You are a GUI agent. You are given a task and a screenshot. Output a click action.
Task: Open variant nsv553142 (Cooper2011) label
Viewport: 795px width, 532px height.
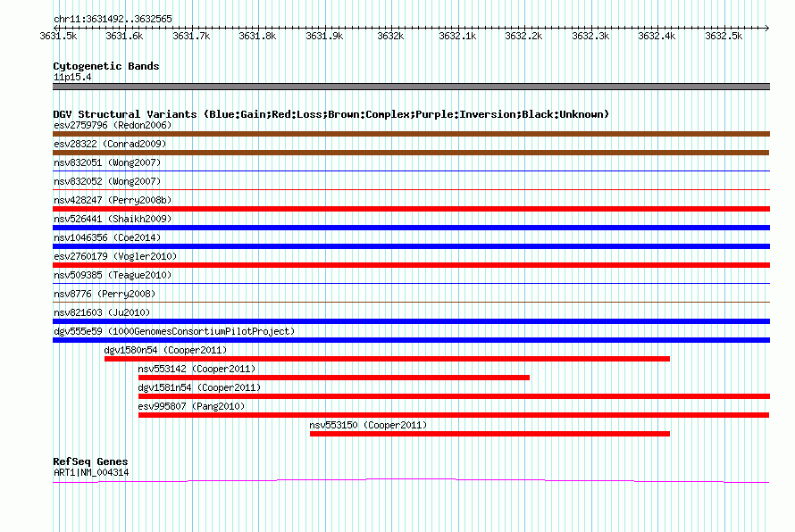(197, 369)
